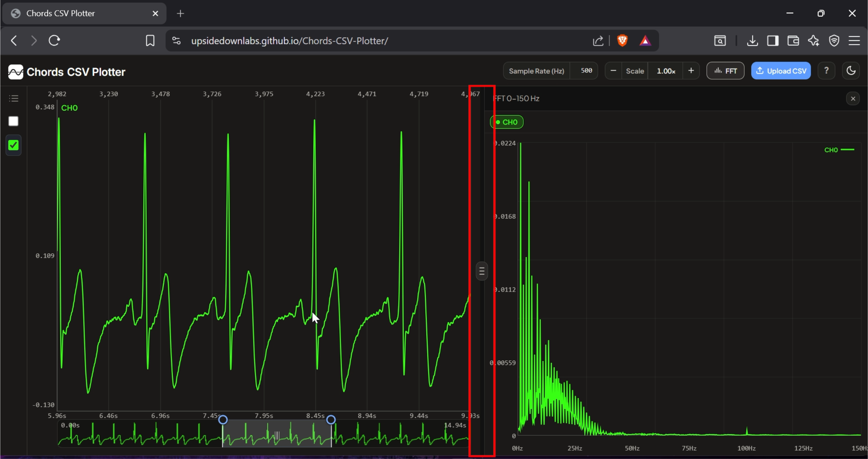868x459 pixels.
Task: Tick the unchecked white channel checkbox
Action: tap(14, 121)
